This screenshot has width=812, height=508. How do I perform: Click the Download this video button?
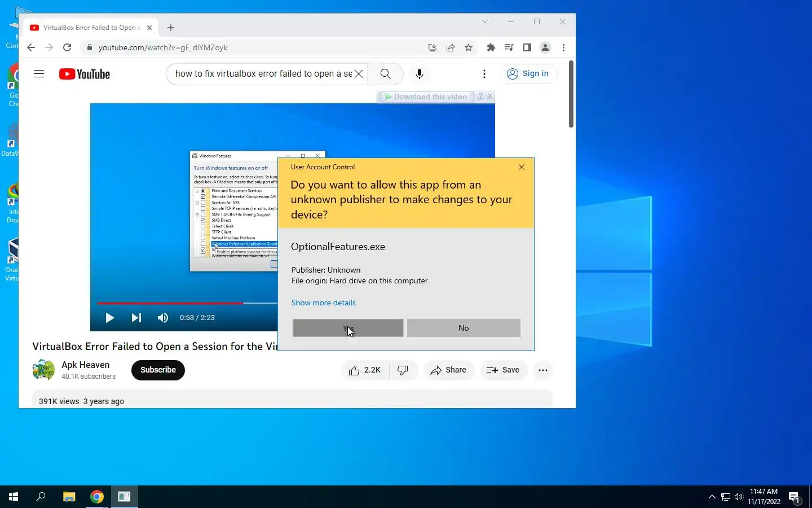coord(426,97)
